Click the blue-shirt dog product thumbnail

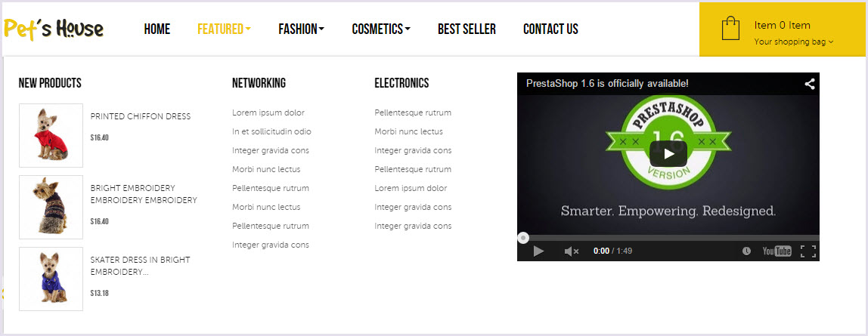click(x=51, y=279)
